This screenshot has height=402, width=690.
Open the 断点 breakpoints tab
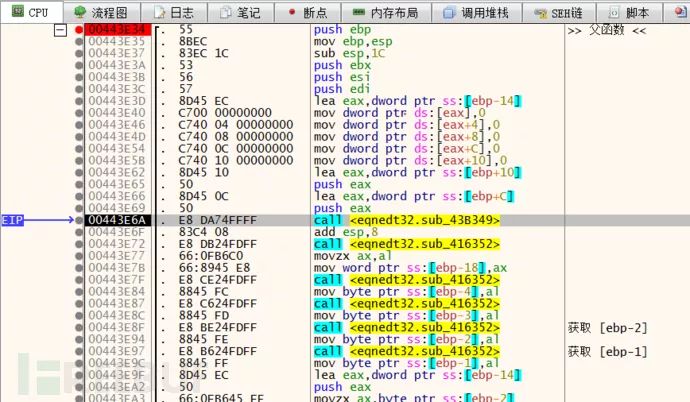coord(308,12)
